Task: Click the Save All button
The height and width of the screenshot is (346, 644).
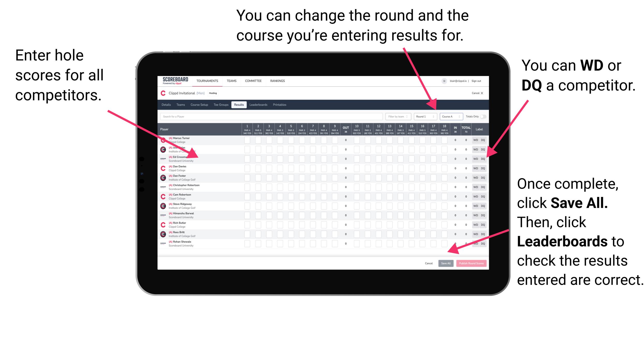Action: point(446,263)
